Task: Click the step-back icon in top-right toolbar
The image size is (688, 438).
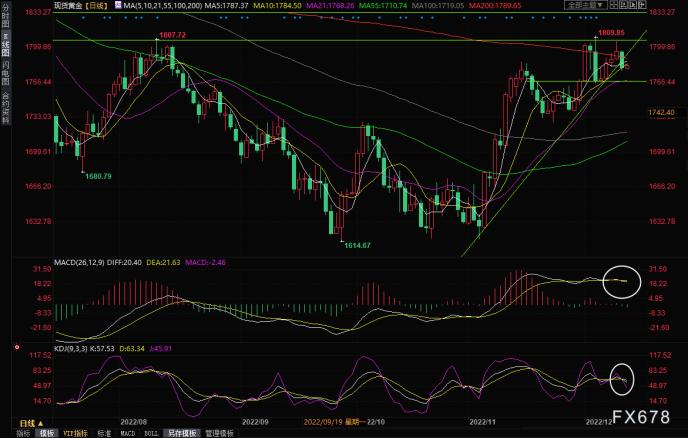Action: [x=623, y=5]
